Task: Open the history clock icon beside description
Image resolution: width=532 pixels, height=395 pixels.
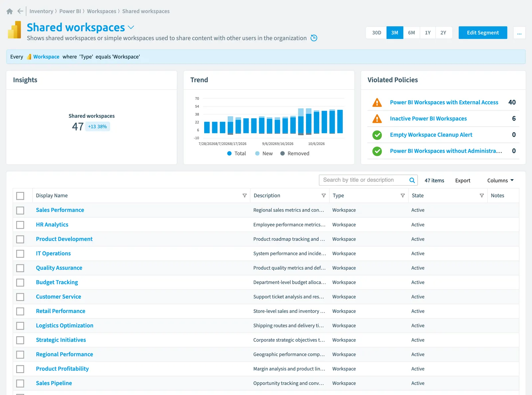Action: click(x=314, y=38)
